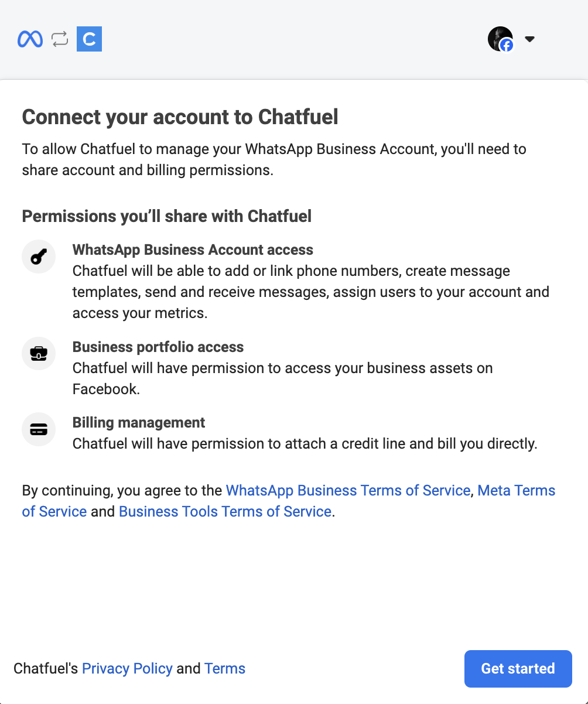
Task: Open Chatfuel's Privacy Policy link
Action: tap(127, 668)
